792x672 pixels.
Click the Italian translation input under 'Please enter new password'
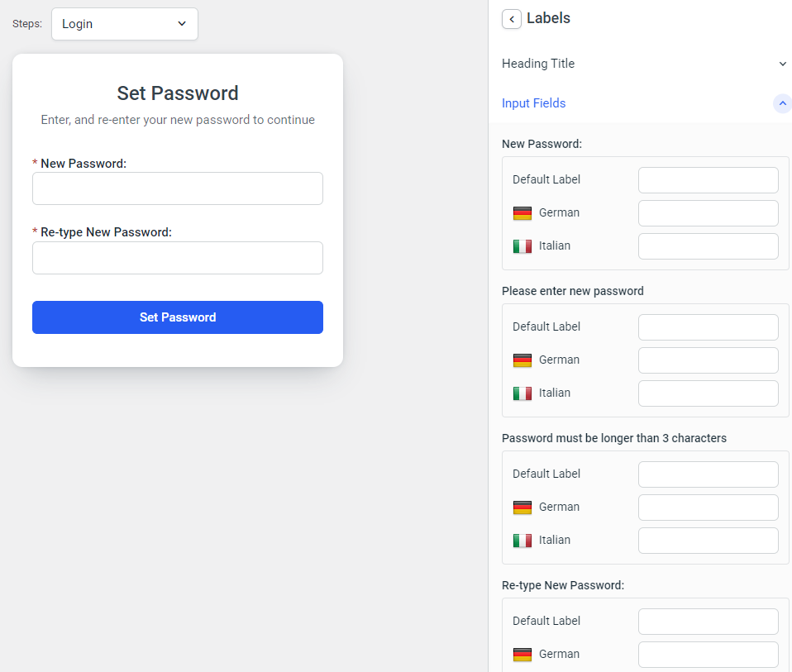coord(708,393)
